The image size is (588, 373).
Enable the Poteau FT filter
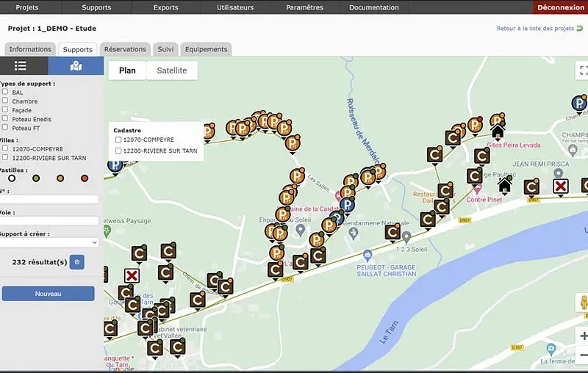(x=5, y=127)
